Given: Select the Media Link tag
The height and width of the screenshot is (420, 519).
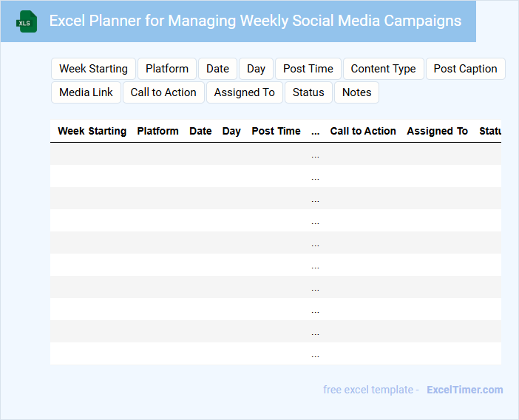Looking at the screenshot, I should coord(86,92).
